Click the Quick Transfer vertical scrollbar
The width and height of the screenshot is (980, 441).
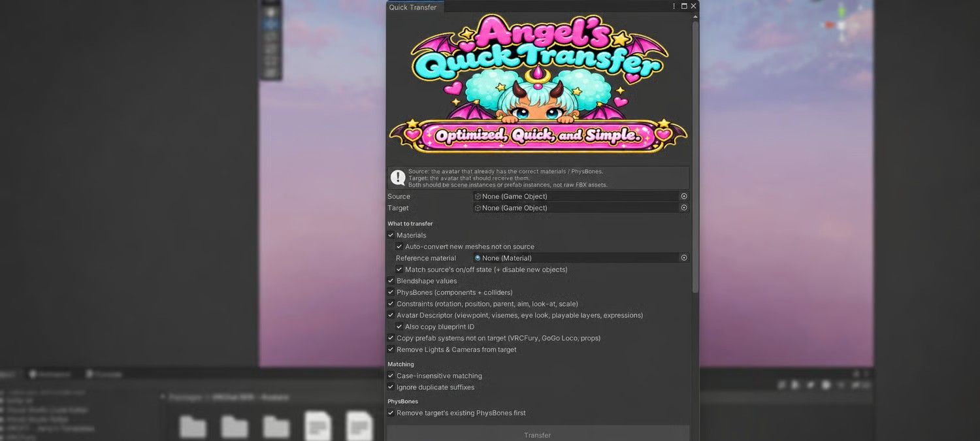pyautogui.click(x=695, y=155)
